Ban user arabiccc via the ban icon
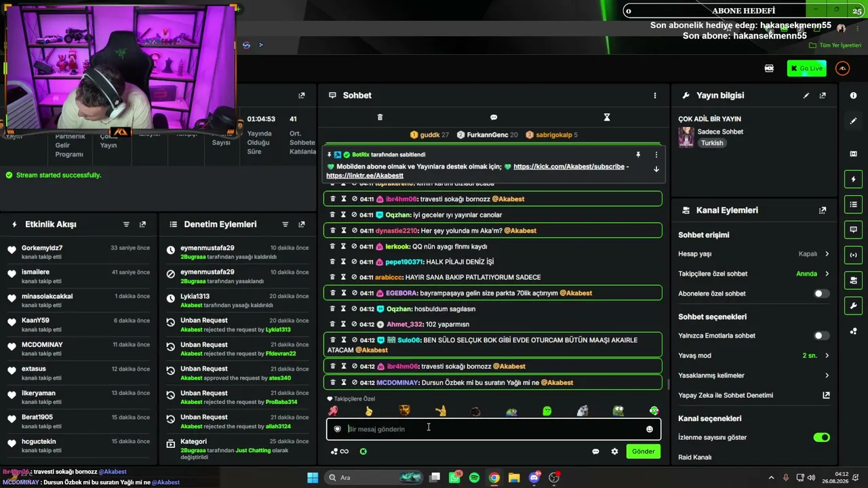The width and height of the screenshot is (868, 488). (354, 277)
